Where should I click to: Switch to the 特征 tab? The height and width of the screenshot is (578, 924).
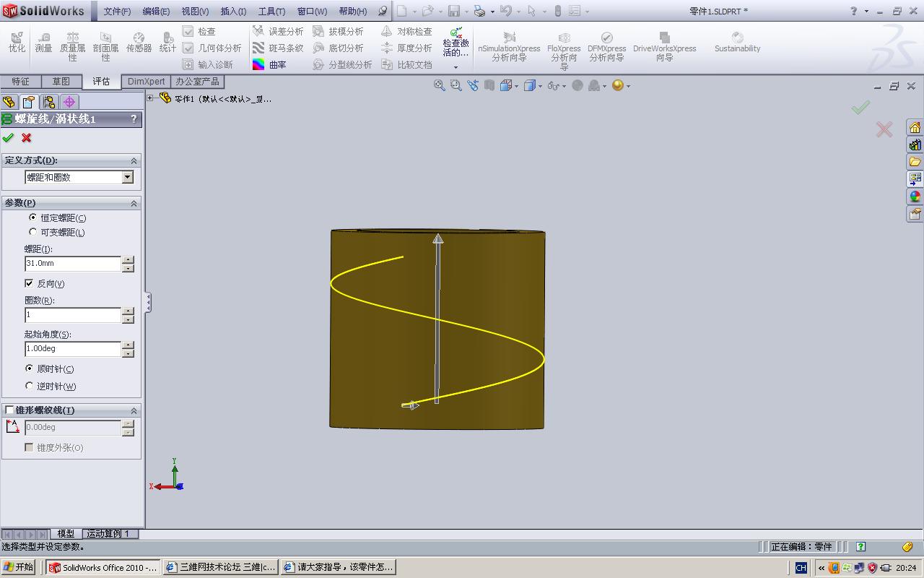click(21, 82)
